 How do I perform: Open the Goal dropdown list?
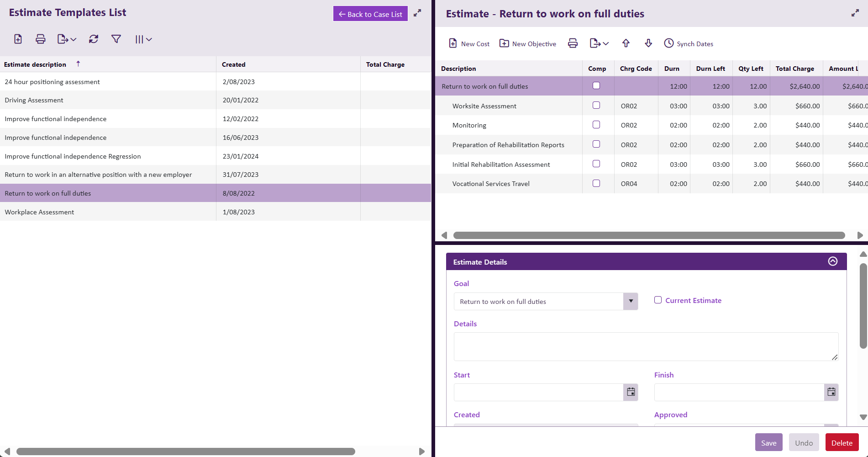(631, 302)
